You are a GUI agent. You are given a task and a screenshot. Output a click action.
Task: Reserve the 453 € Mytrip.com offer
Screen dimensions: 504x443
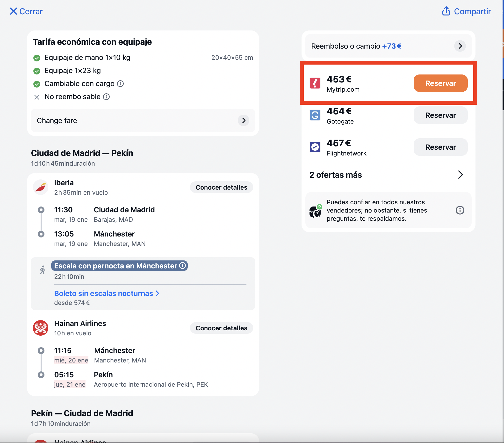(440, 83)
